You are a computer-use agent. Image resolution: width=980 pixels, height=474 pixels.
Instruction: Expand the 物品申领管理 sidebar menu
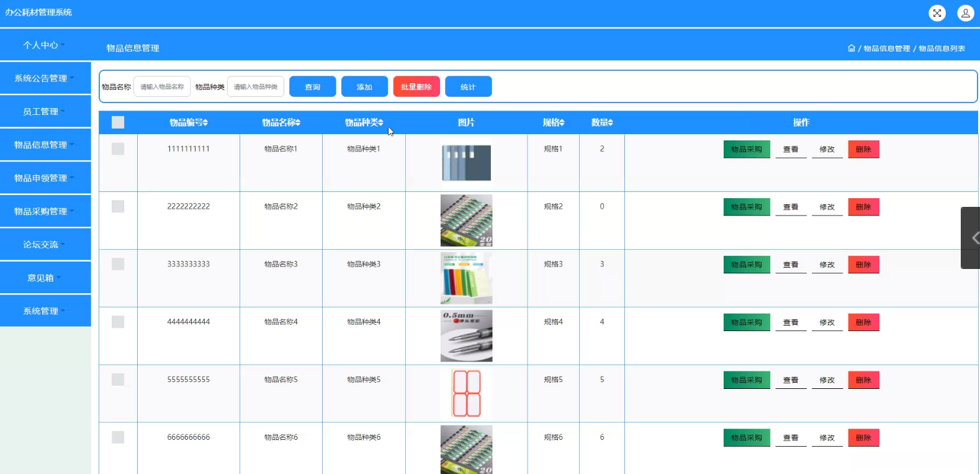coord(45,178)
